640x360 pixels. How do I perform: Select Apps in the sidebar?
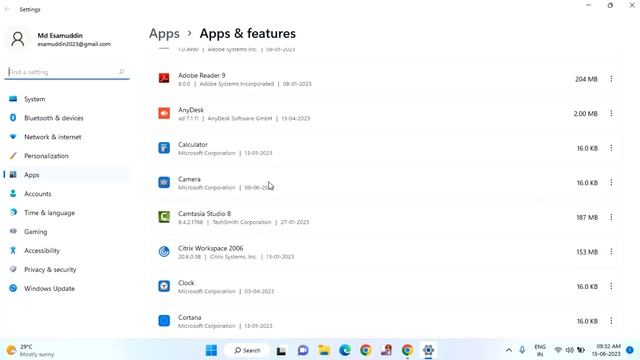pos(67,175)
